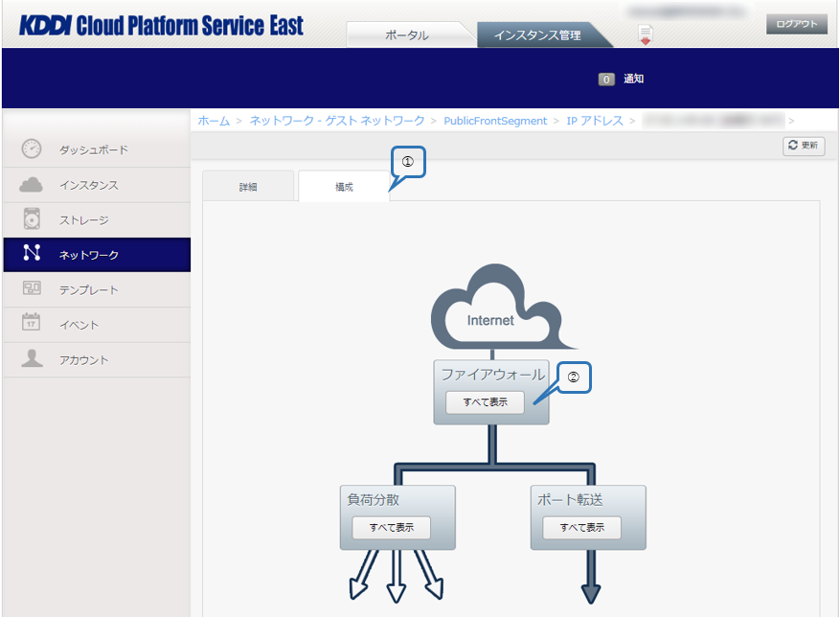The image size is (840, 617).
Task: Click the Network N icon in sidebar
Action: point(32,253)
